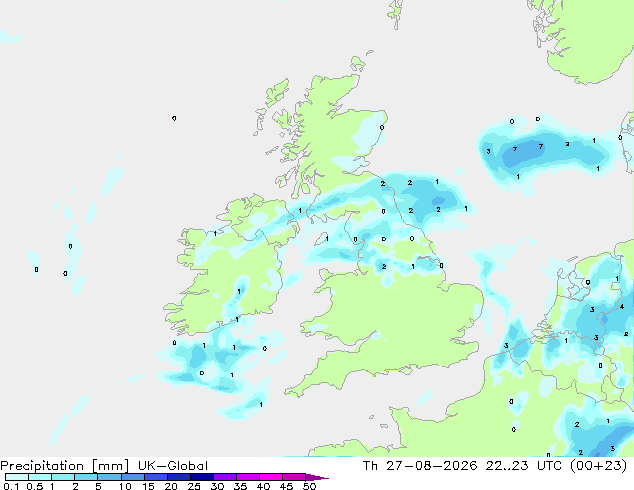Click the '35' legend scale label

pos(240,486)
